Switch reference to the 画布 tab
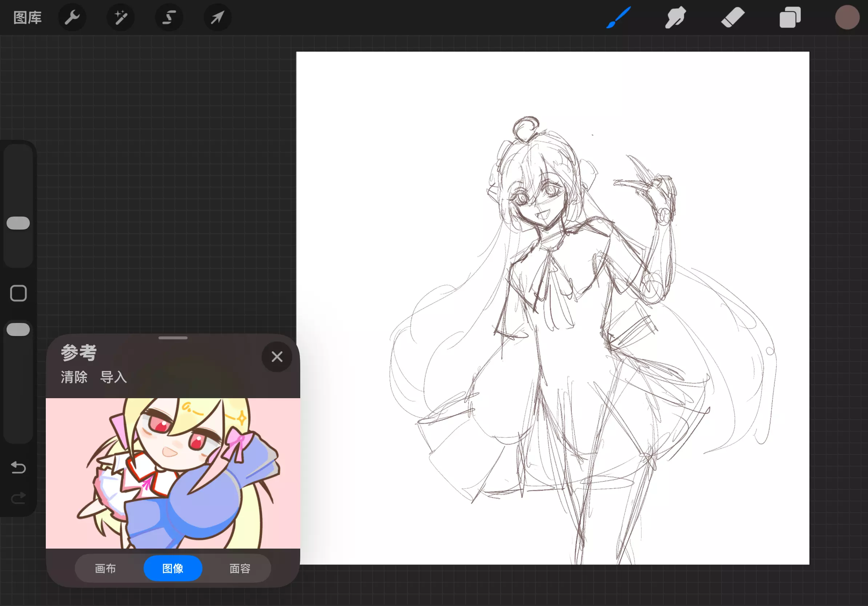The image size is (868, 606). pyautogui.click(x=105, y=568)
